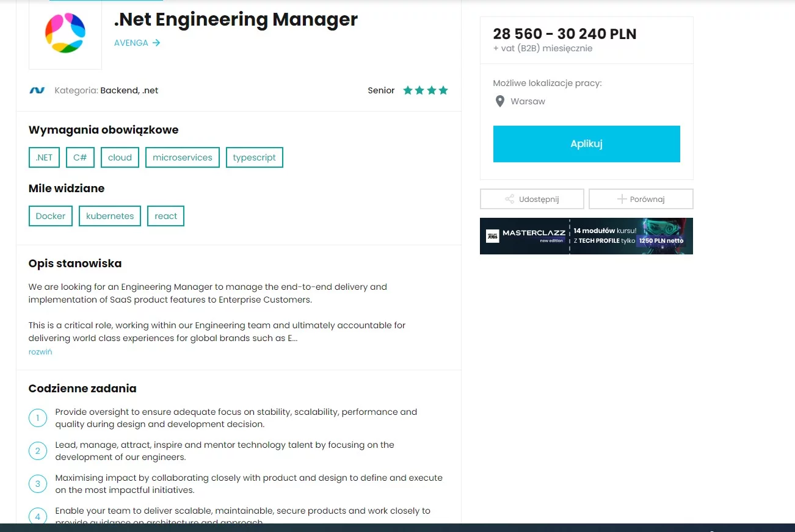Click the .NET category icon

point(37,90)
